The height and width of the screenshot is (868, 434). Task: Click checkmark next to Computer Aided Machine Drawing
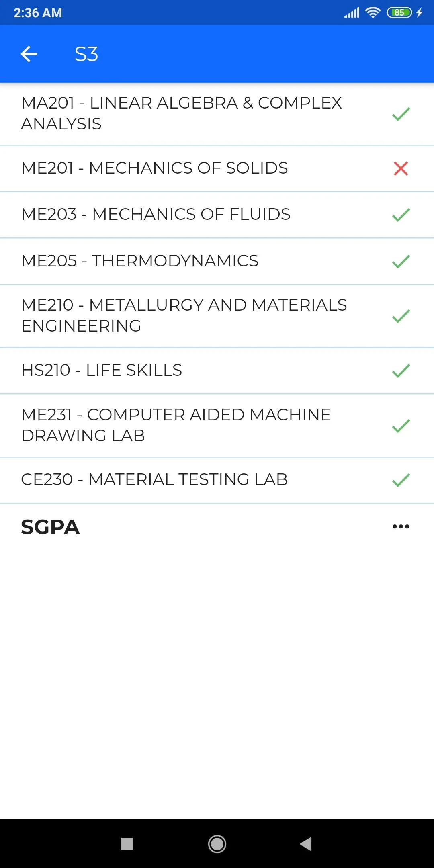tap(401, 426)
